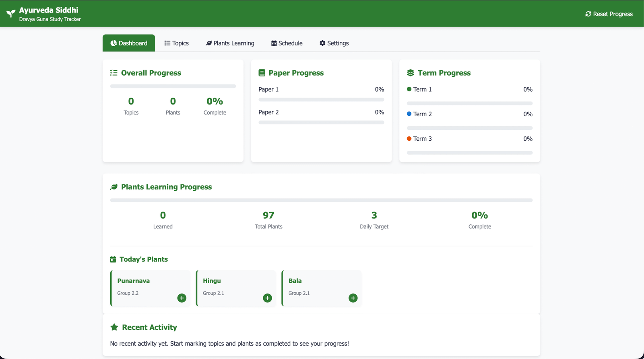Click the Plants Learning Progress bar
644x359 pixels.
pyautogui.click(x=321, y=200)
